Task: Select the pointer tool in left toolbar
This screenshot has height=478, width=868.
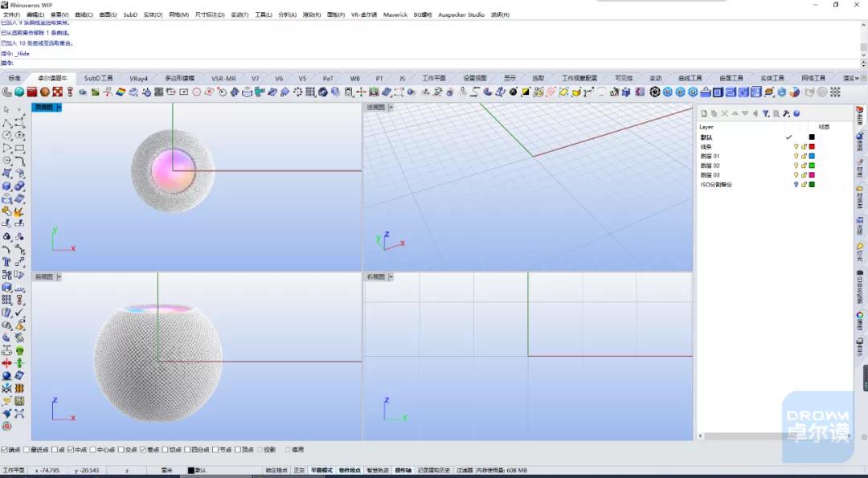Action: coord(6,109)
